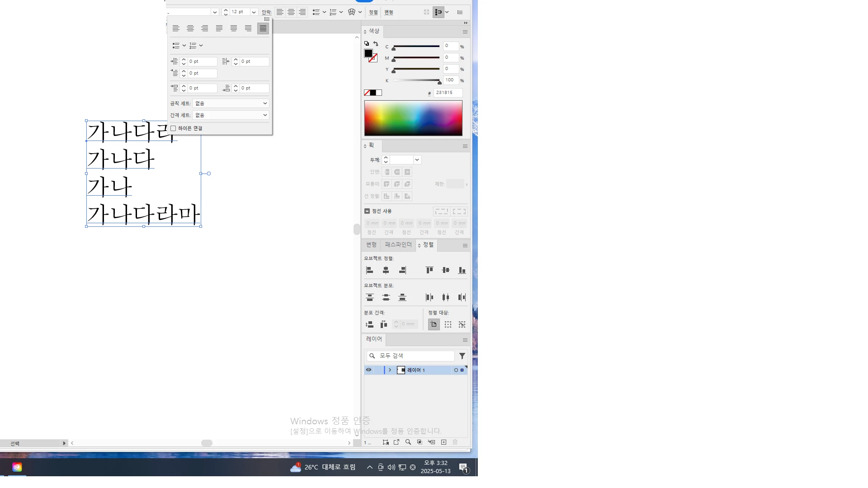Click 정렬 link in top toolbar
The height and width of the screenshot is (488, 868).
tap(373, 12)
